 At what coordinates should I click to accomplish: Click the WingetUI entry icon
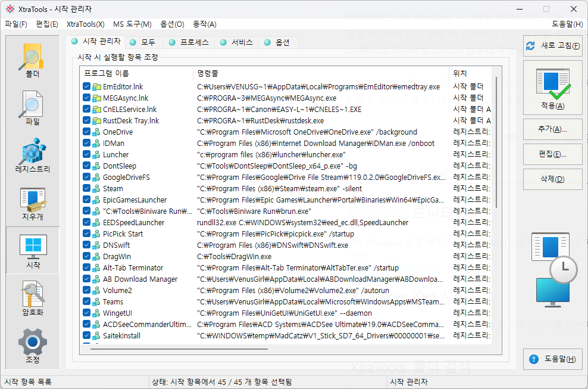(x=97, y=313)
